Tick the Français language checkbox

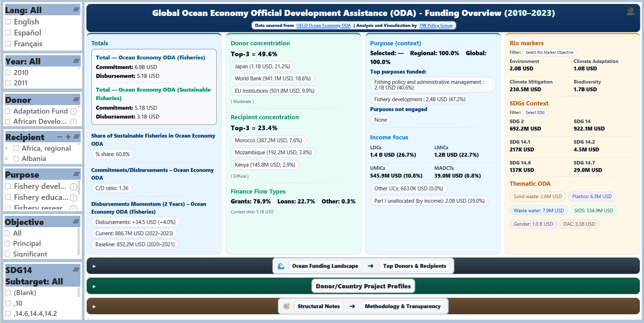[8, 44]
